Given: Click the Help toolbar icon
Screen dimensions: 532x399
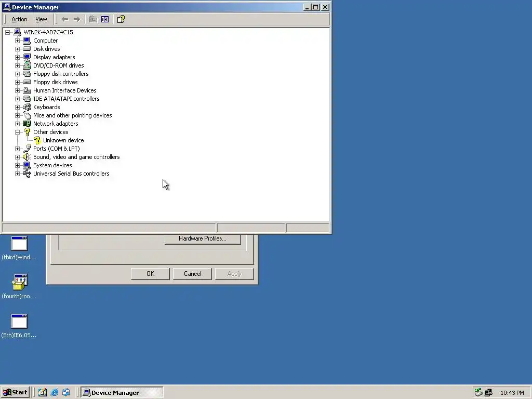Looking at the screenshot, I should coord(121,19).
